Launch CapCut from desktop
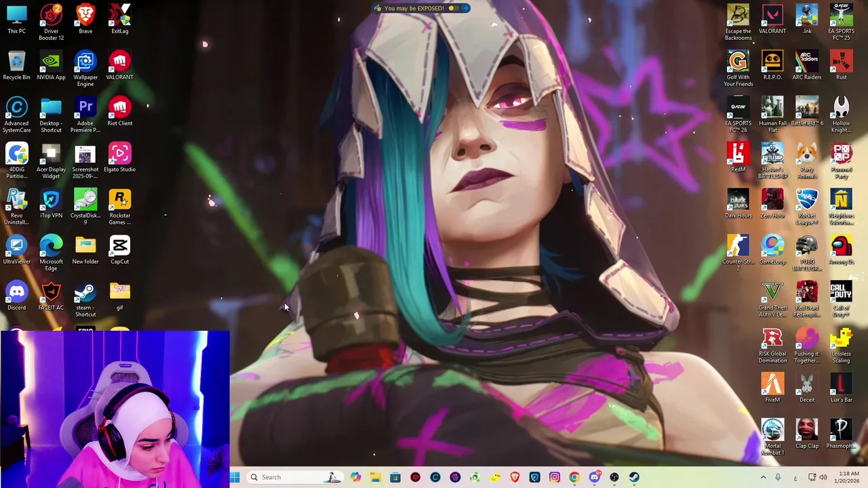The image size is (868, 488). (x=120, y=249)
